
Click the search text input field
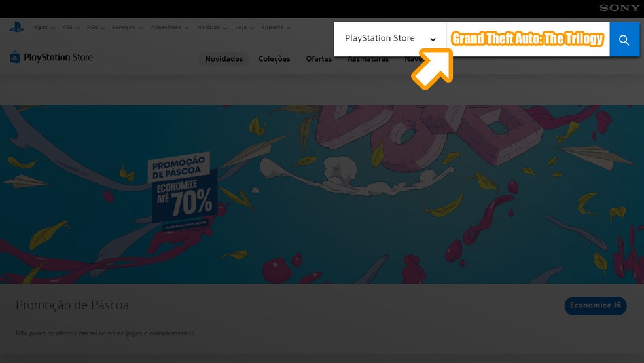tap(528, 39)
